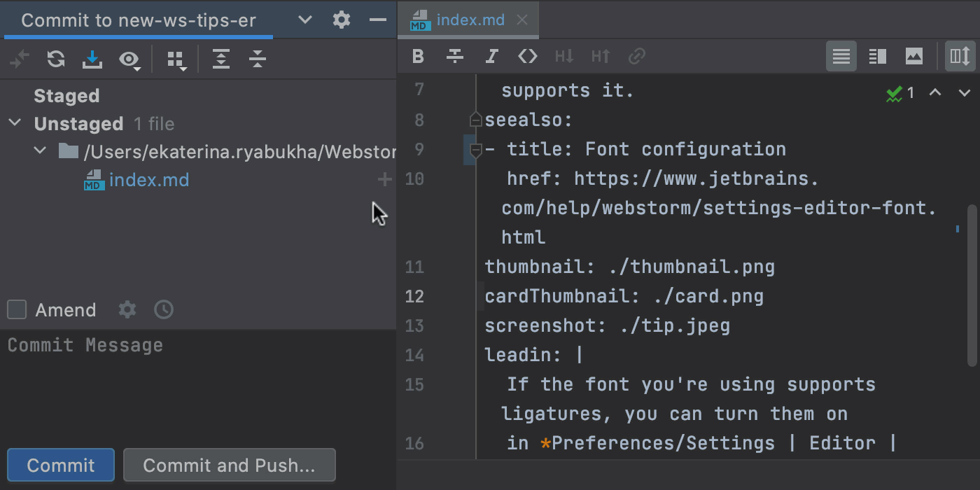This screenshot has width=980, height=490.
Task: Show diff preview with the eye icon
Action: (129, 59)
